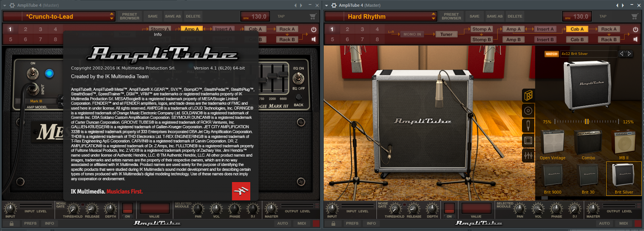This screenshot has height=231, width=644.
Task: Click the cabinet size slider 75%-125%
Action: (x=587, y=121)
